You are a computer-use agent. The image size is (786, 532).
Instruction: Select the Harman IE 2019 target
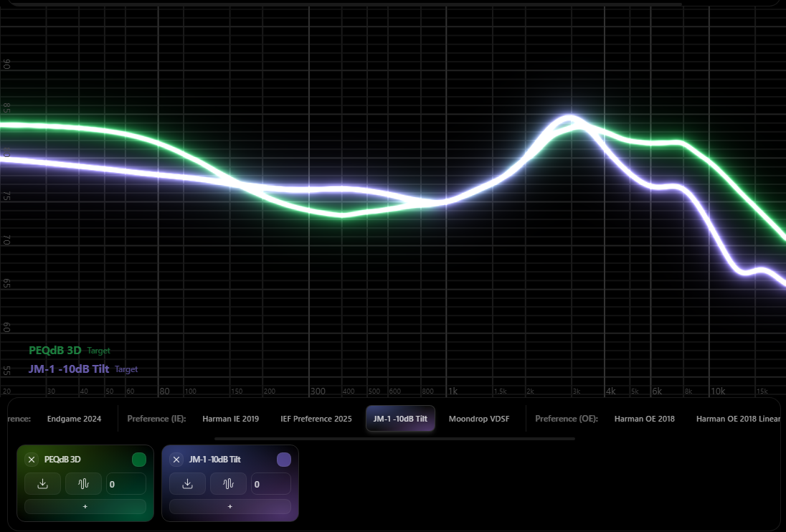(231, 419)
